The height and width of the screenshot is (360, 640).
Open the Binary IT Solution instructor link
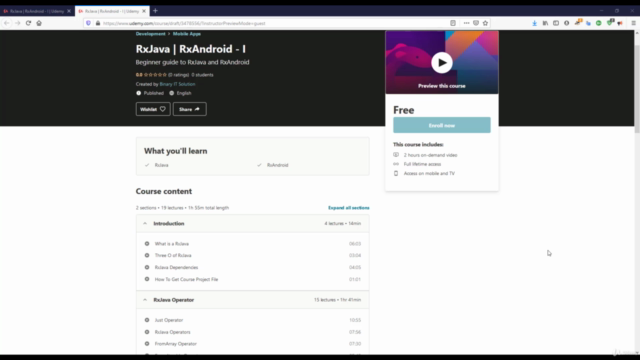[x=177, y=84]
